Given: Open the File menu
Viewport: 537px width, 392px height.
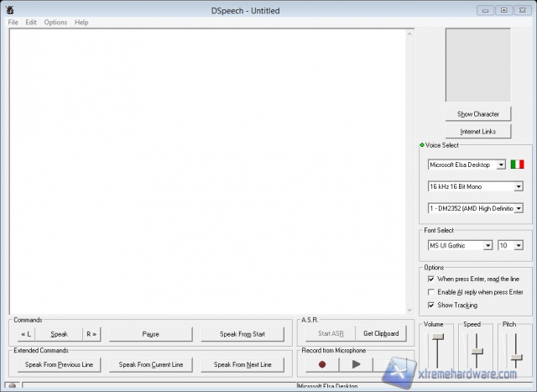Looking at the screenshot, I should click(13, 22).
